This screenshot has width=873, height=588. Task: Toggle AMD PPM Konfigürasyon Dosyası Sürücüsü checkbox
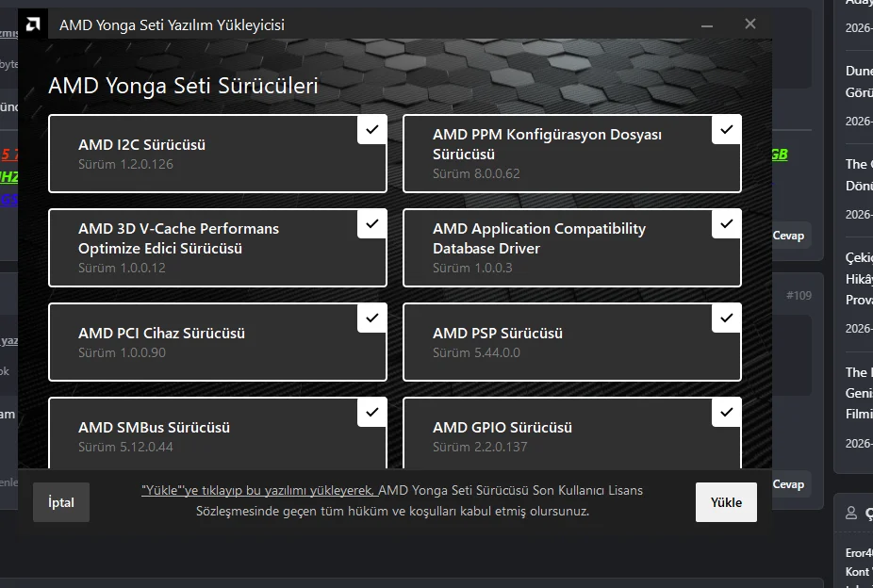coord(726,130)
